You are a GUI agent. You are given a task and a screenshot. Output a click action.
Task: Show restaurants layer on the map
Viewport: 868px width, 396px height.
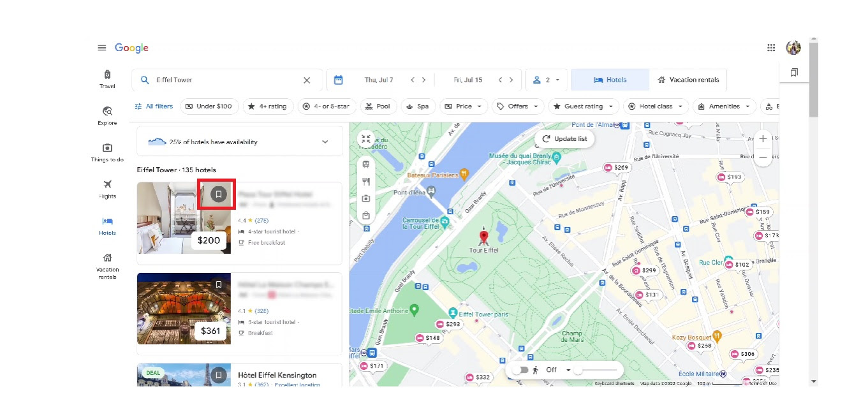366,182
